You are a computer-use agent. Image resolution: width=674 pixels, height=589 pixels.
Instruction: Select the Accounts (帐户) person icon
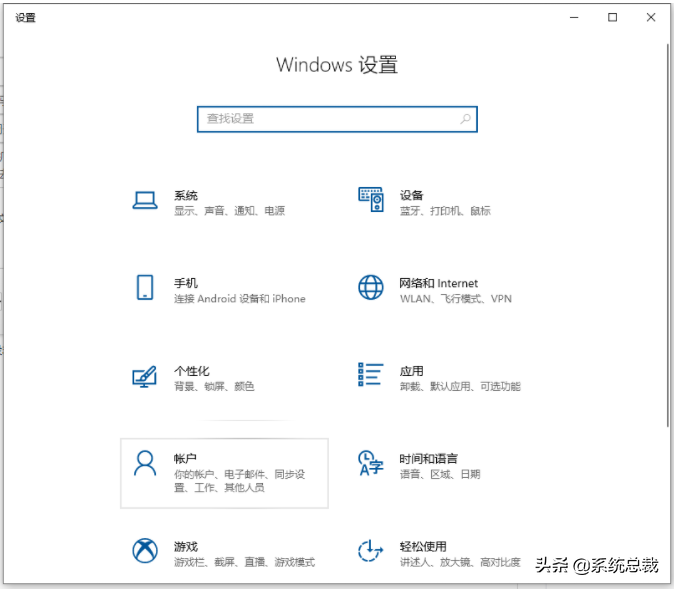click(x=145, y=463)
